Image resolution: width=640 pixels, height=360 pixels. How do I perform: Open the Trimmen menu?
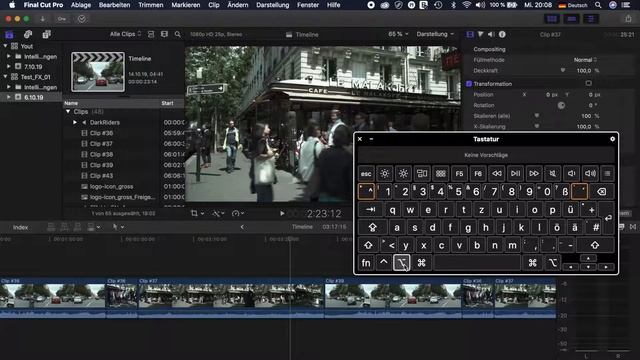point(151,5)
